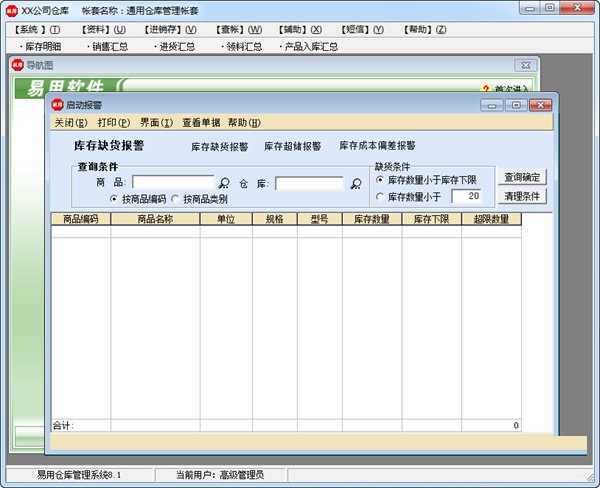Open the 【系统】(T) menu

click(x=38, y=29)
